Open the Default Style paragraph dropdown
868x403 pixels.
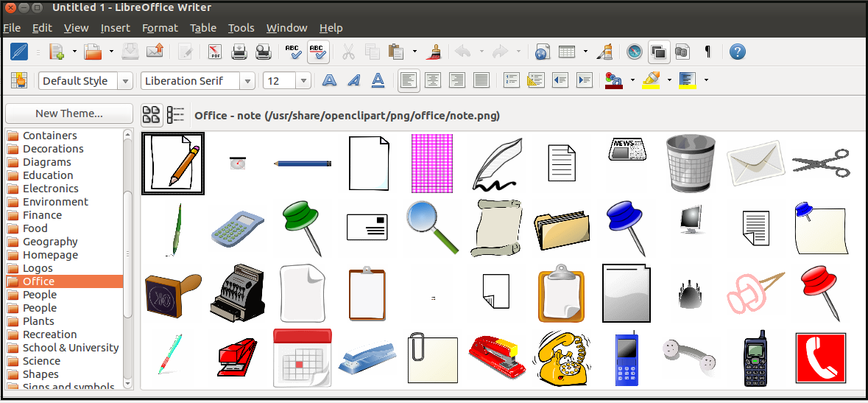point(126,81)
